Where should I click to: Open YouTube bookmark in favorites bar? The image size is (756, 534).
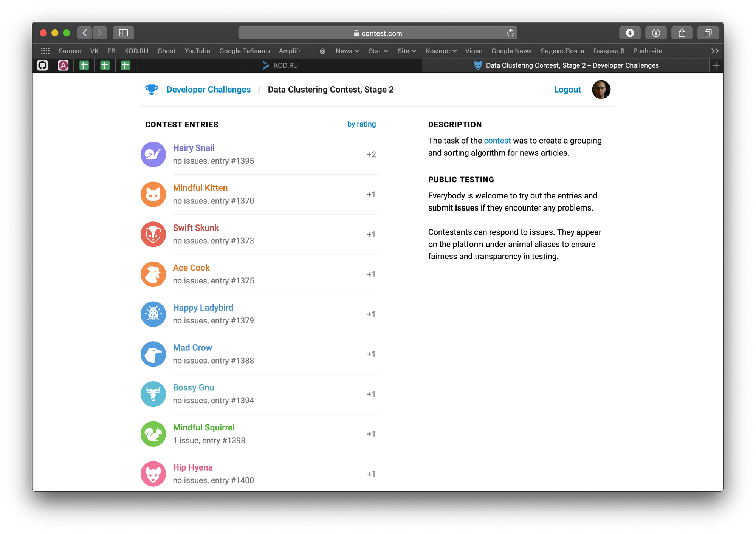click(197, 51)
